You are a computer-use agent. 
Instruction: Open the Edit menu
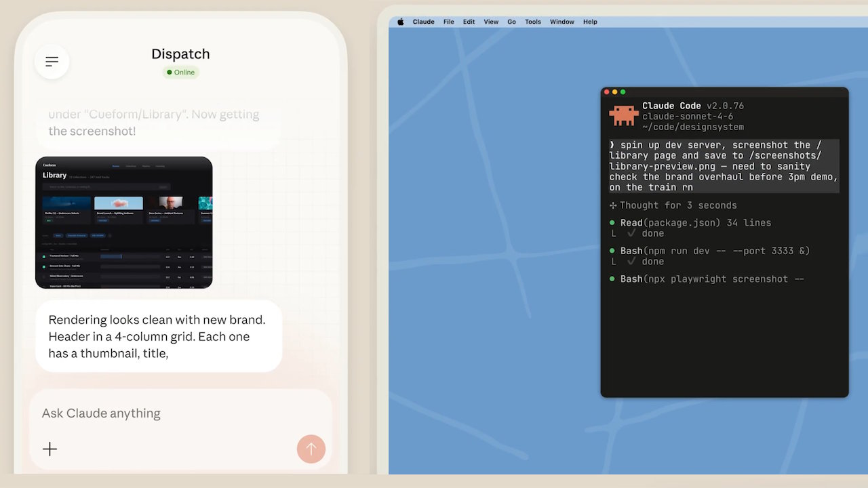[x=469, y=22]
